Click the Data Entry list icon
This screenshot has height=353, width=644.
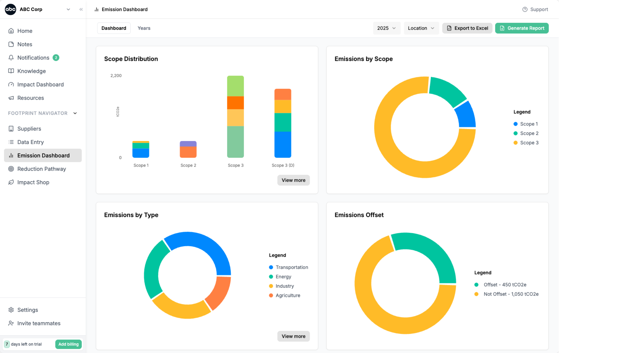coord(11,142)
